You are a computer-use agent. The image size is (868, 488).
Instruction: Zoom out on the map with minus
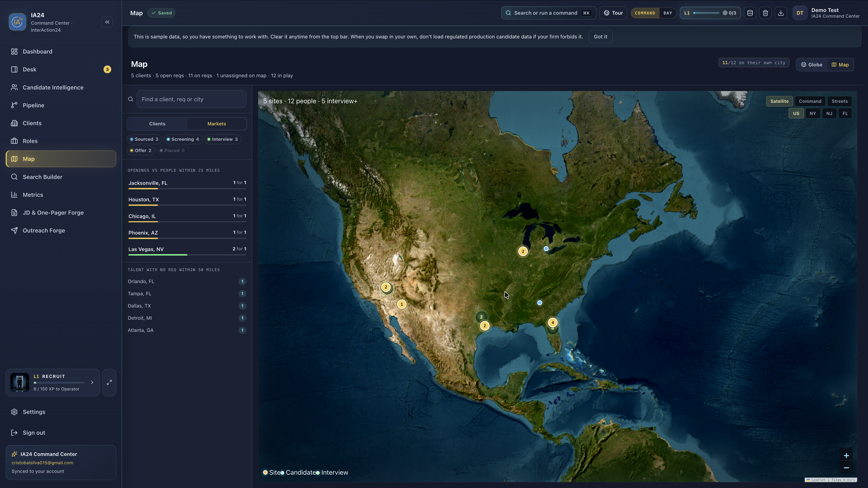click(x=846, y=468)
